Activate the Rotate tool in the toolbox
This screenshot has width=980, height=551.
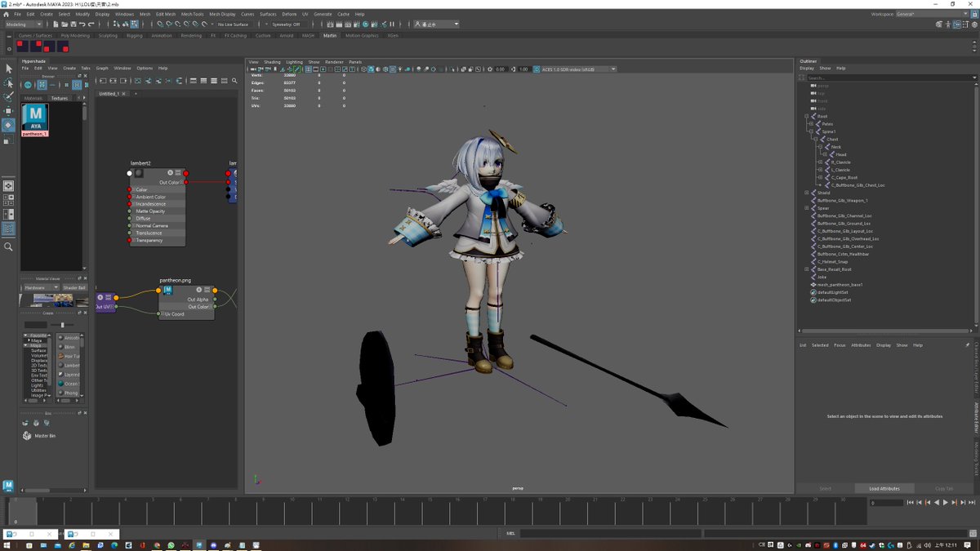point(8,125)
